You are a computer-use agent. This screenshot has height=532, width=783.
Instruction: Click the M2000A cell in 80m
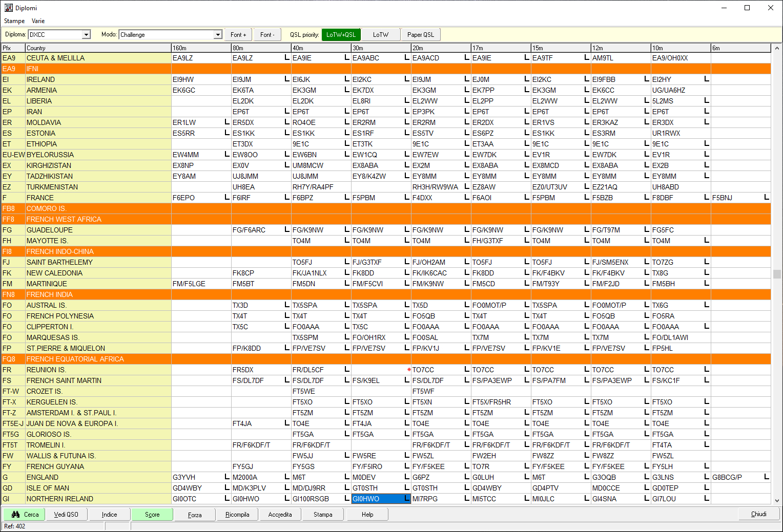[261, 477]
